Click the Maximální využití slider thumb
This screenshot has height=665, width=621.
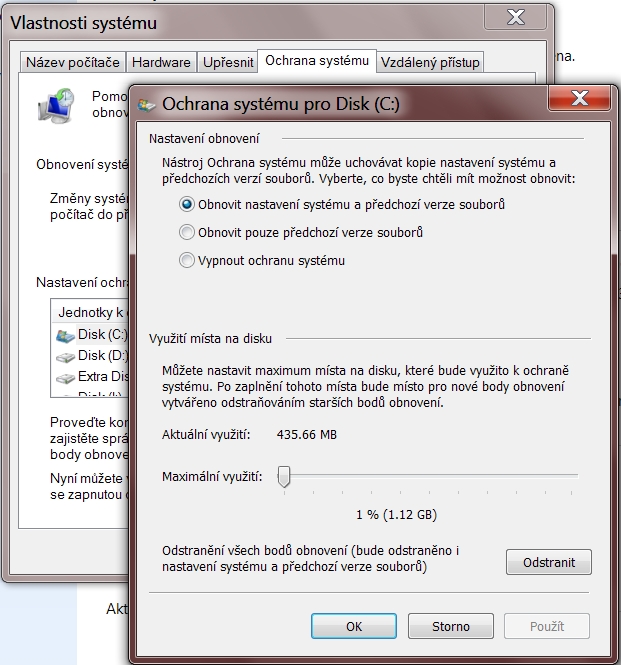284,477
